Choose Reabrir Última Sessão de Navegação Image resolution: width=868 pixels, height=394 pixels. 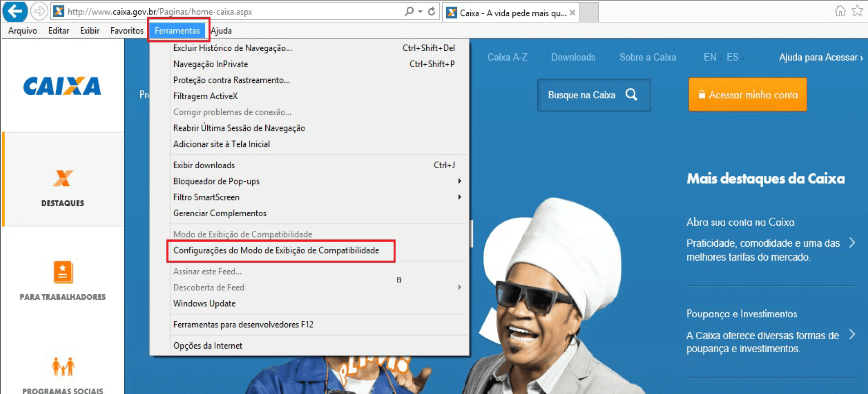pos(314,128)
